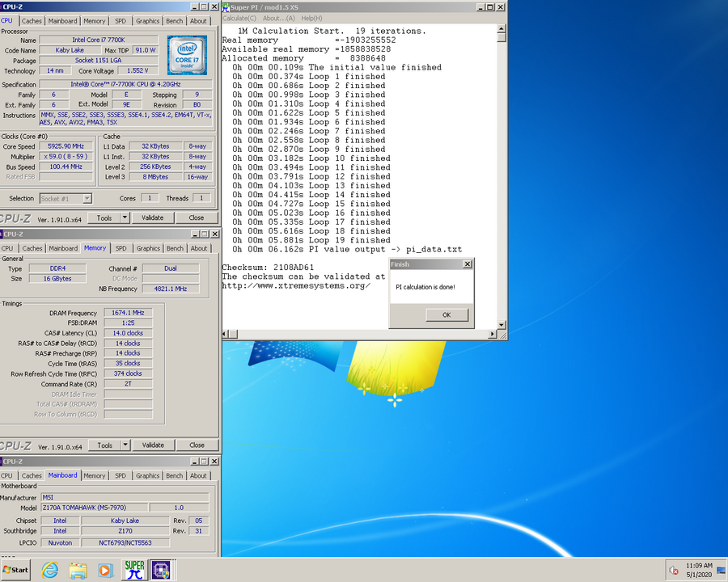Open the Caches tab in top CPU-Z window
Image resolution: width=728 pixels, height=582 pixels.
tap(32, 21)
